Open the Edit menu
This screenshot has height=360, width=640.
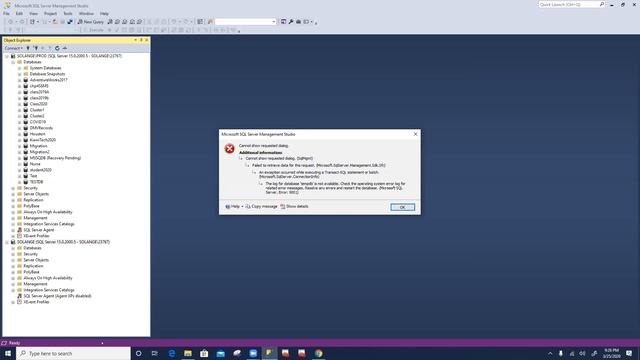coord(19,13)
